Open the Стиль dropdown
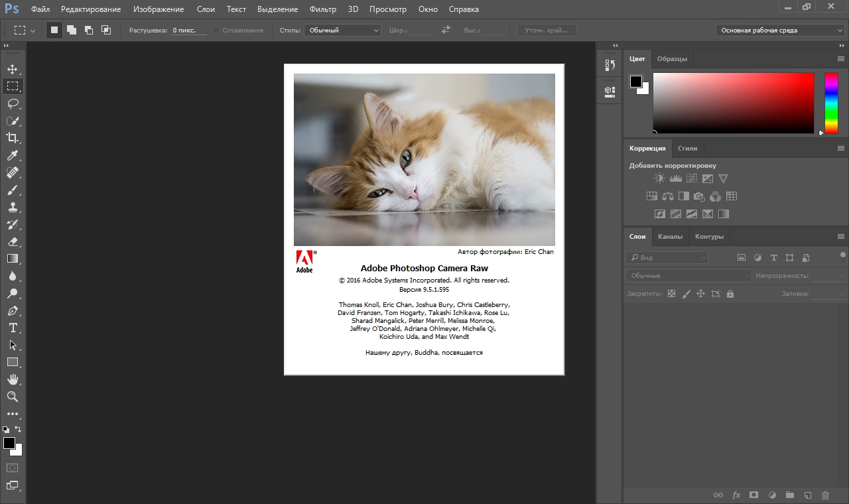 342,31
